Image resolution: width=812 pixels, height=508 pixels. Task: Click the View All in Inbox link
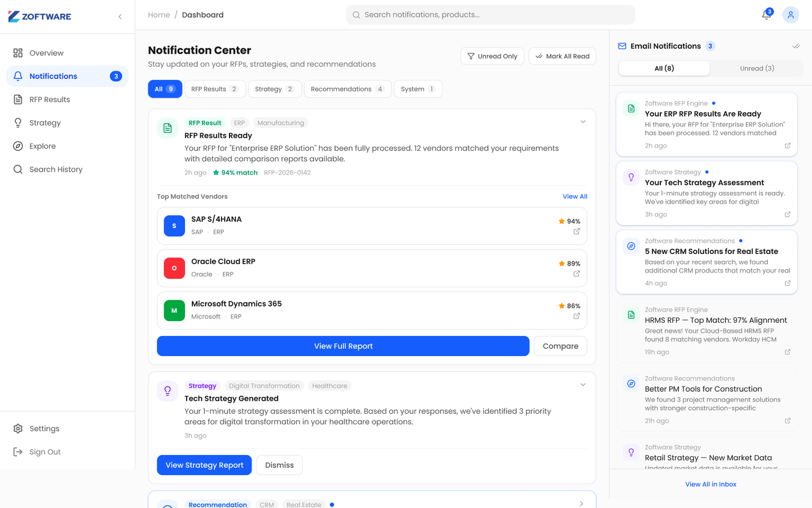click(x=710, y=484)
